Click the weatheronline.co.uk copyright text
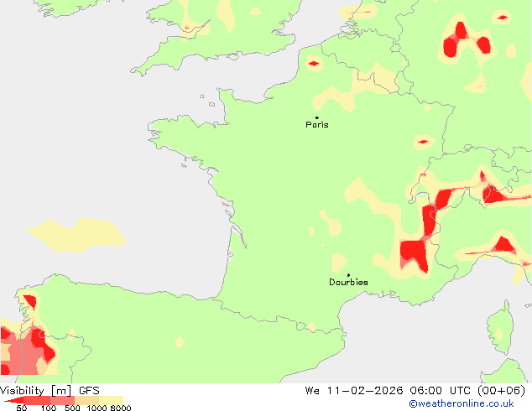The image size is (532, 411). tap(462, 403)
